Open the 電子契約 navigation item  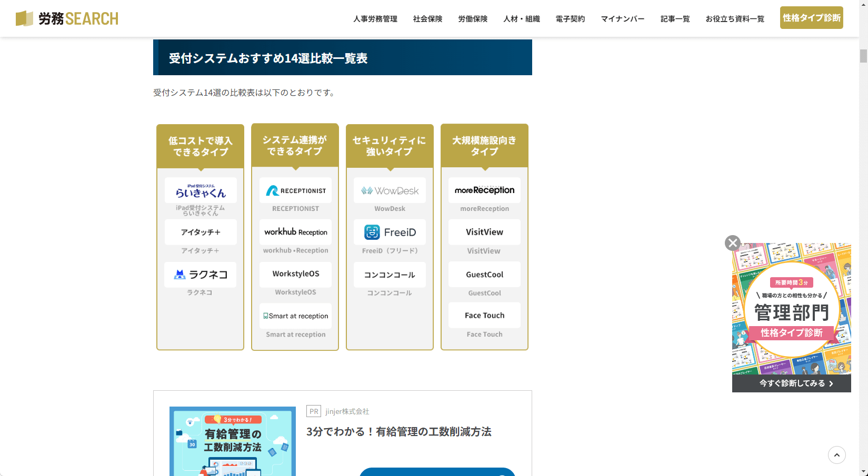click(x=570, y=19)
